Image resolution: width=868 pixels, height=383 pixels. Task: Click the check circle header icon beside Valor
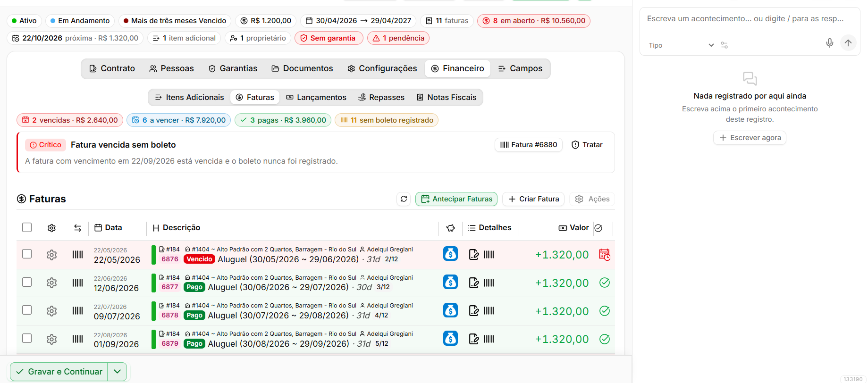[x=598, y=228]
